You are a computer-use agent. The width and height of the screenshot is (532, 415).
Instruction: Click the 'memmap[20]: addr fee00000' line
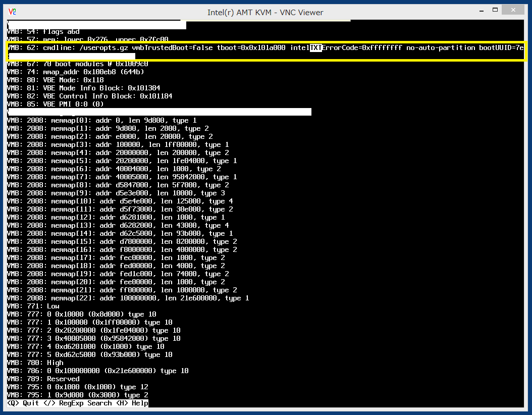point(116,282)
